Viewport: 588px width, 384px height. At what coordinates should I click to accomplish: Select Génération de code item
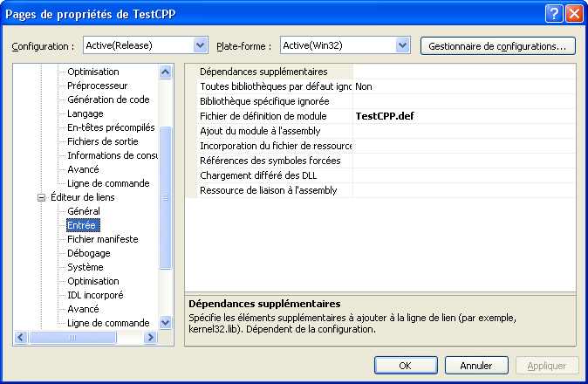coord(108,99)
